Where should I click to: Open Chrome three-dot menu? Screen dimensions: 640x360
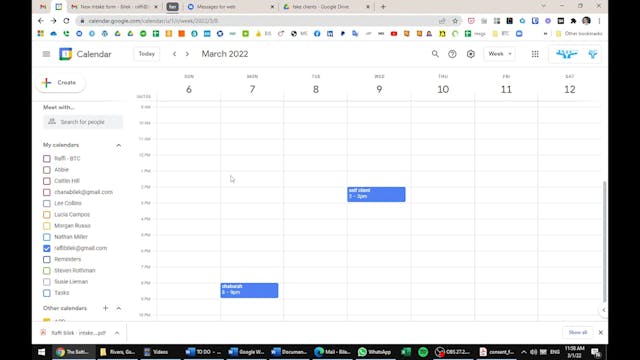point(599,21)
